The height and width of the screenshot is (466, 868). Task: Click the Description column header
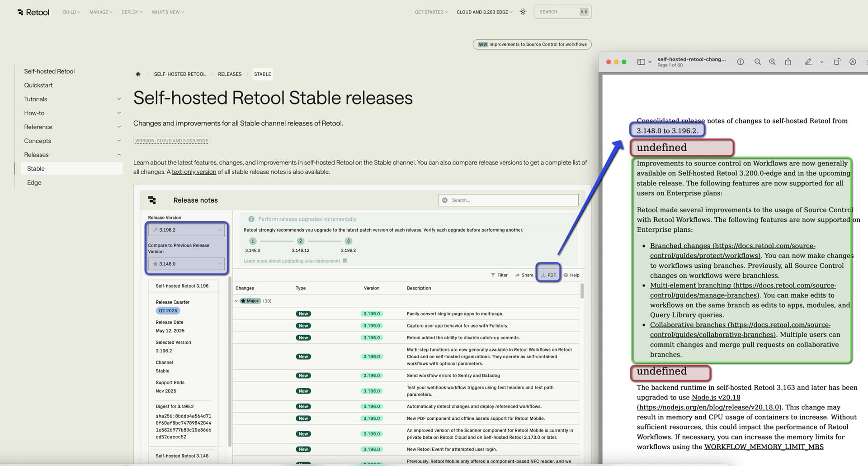[x=419, y=288]
